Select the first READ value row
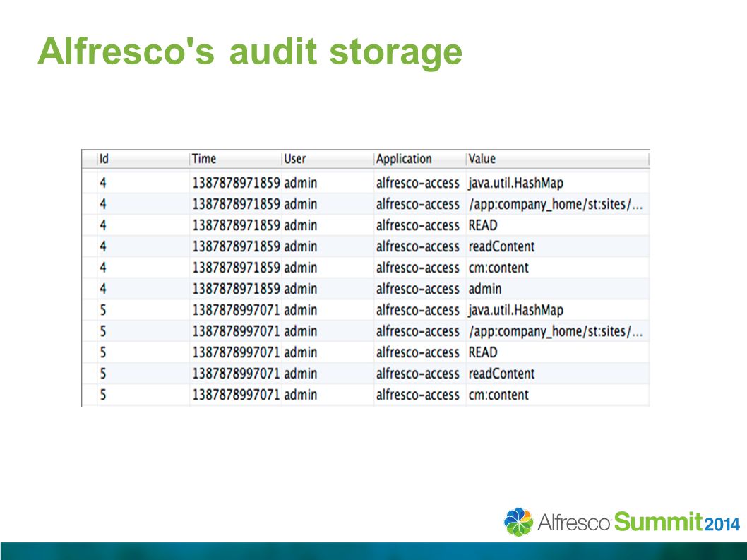 [366, 225]
